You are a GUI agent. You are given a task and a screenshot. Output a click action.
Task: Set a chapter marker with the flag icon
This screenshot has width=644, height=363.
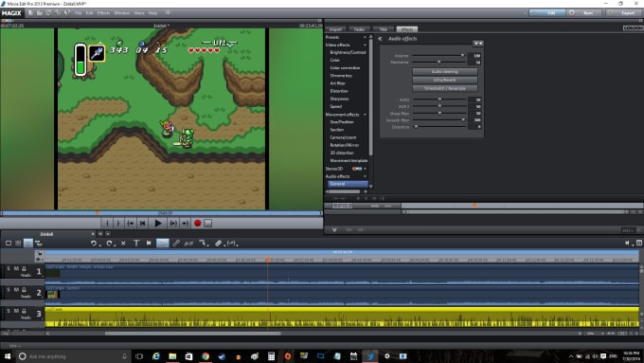(x=149, y=244)
